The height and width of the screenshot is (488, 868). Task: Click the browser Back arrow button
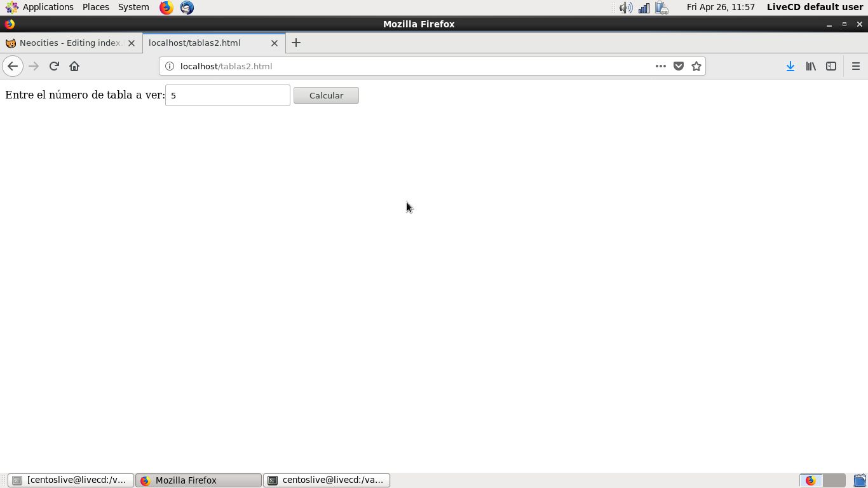click(x=13, y=66)
